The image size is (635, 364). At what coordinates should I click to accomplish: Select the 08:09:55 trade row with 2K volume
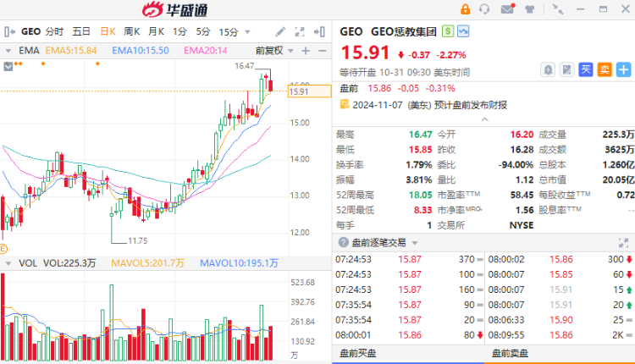560,335
